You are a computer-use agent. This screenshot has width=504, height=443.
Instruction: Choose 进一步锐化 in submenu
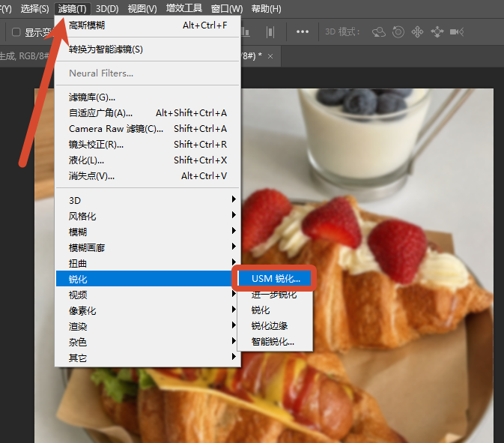[275, 295]
